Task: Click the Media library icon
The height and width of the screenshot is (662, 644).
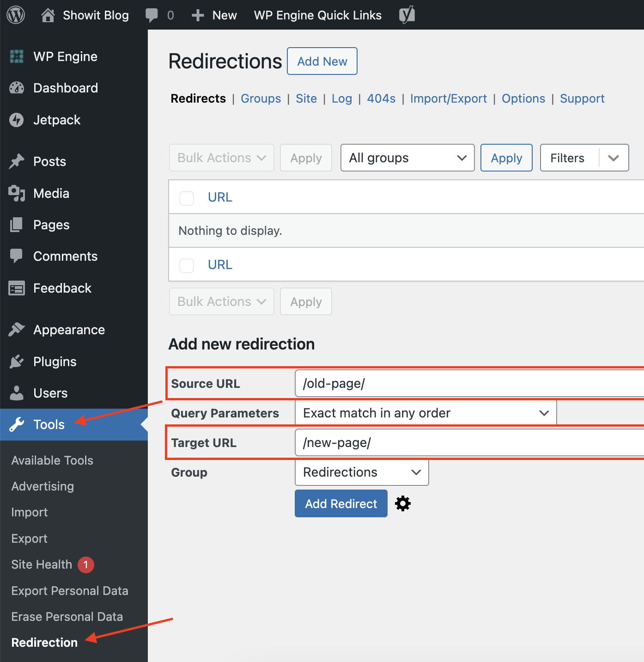Action: (17, 193)
